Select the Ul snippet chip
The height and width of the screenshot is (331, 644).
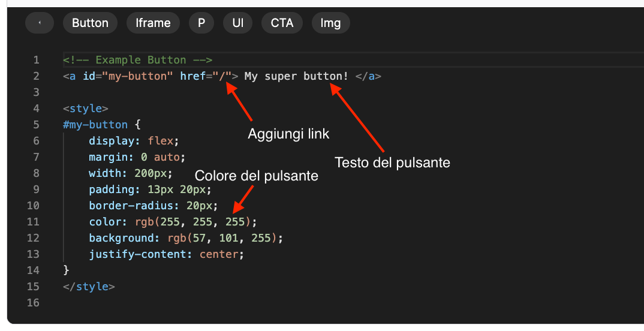[x=238, y=23]
